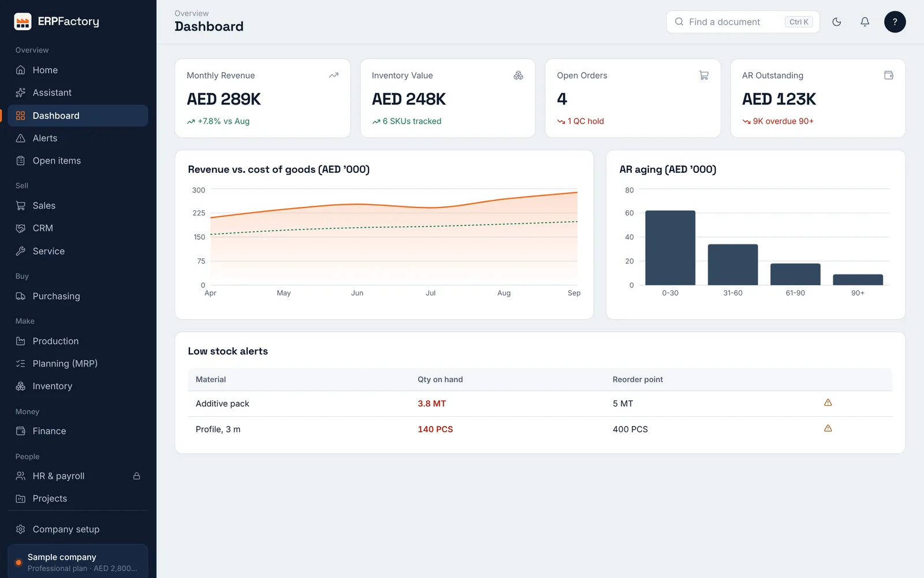Click the search magnifier icon
The image size is (924, 578).
click(679, 22)
